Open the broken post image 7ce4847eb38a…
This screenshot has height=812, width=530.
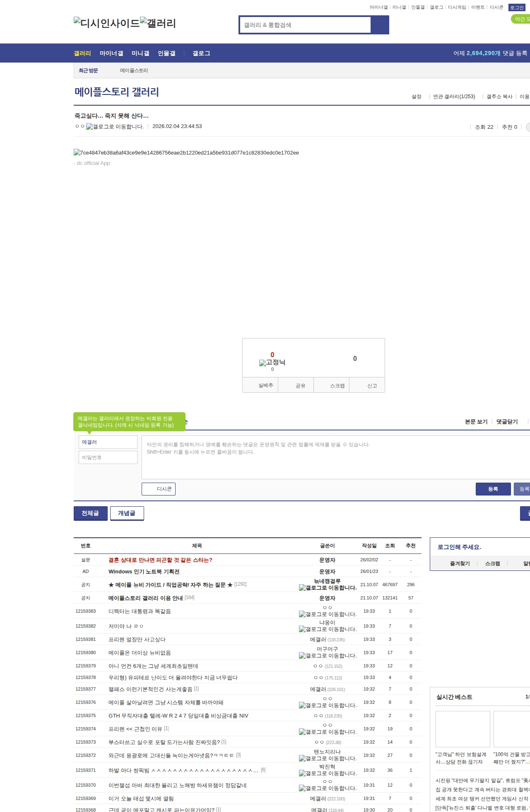pos(186,153)
